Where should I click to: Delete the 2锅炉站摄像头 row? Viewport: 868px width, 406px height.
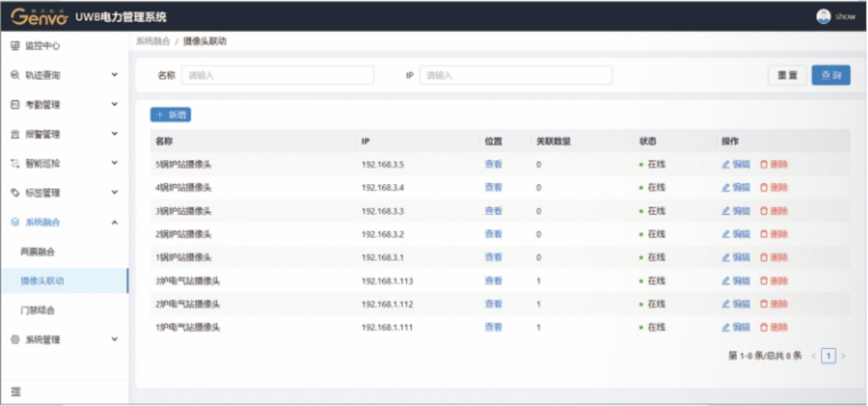click(774, 234)
